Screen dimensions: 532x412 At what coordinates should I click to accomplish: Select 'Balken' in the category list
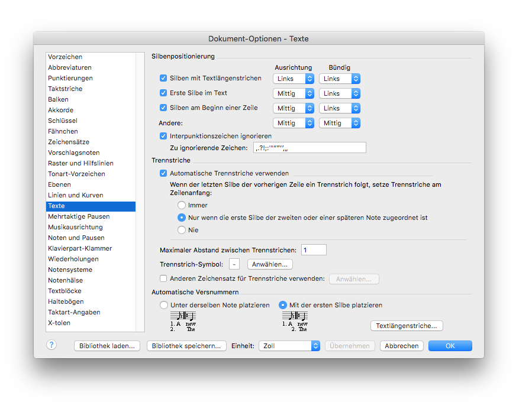(91, 100)
